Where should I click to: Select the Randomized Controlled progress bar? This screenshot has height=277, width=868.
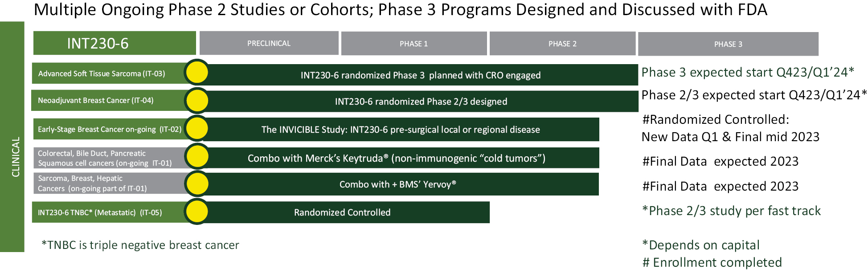(x=342, y=212)
